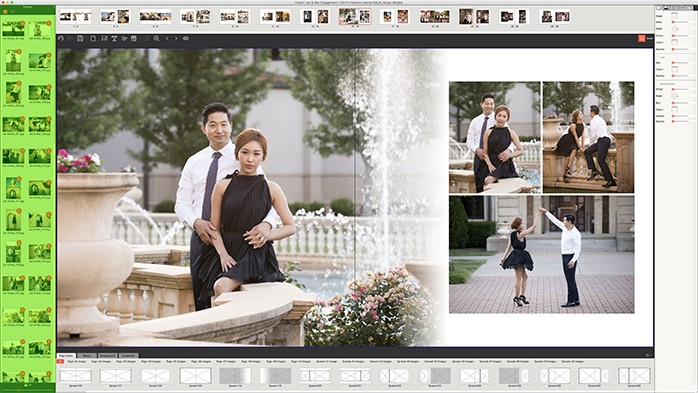The height and width of the screenshot is (393, 698).
Task: Switch to the Scrapbook tab
Action: point(128,356)
